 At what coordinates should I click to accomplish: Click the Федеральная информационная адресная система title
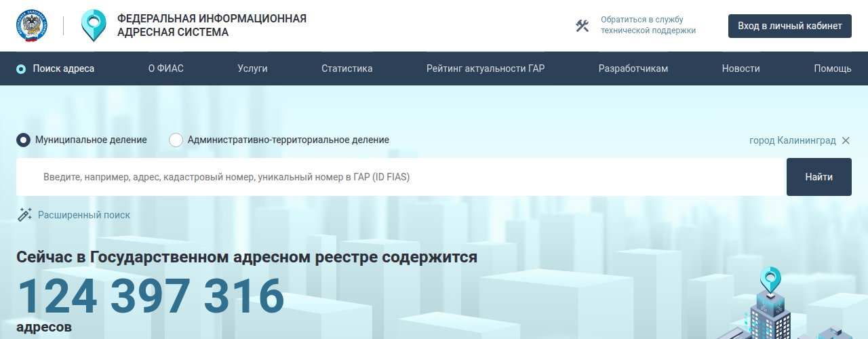212,25
